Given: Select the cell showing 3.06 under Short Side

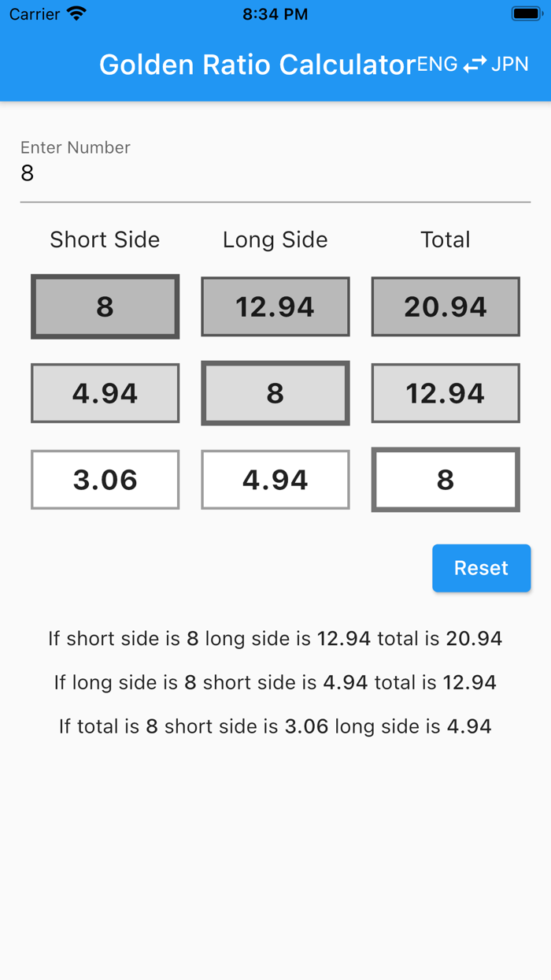Looking at the screenshot, I should [105, 479].
